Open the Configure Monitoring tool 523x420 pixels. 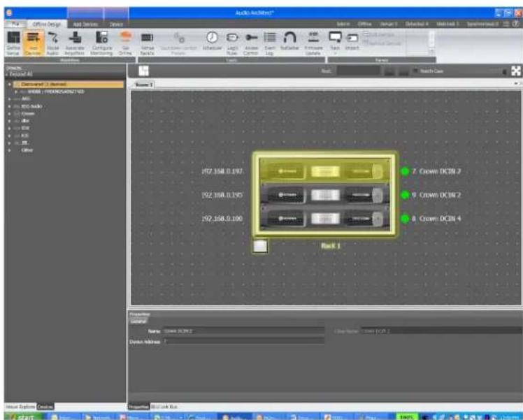click(x=101, y=43)
